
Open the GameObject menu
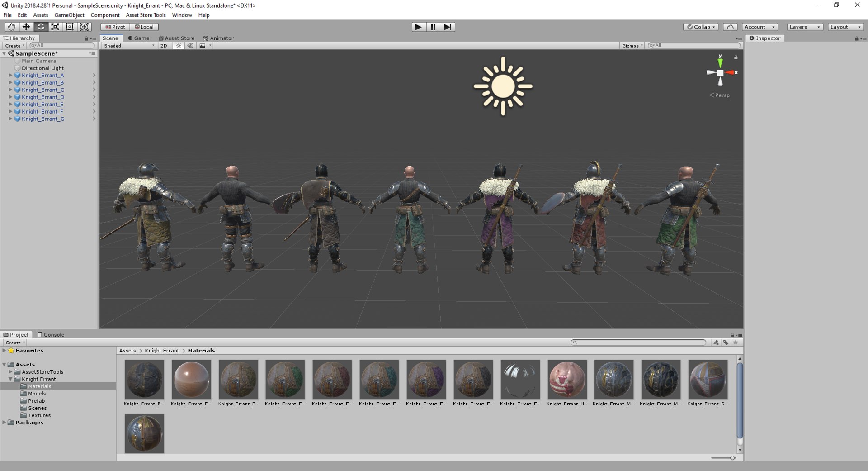pos(69,15)
